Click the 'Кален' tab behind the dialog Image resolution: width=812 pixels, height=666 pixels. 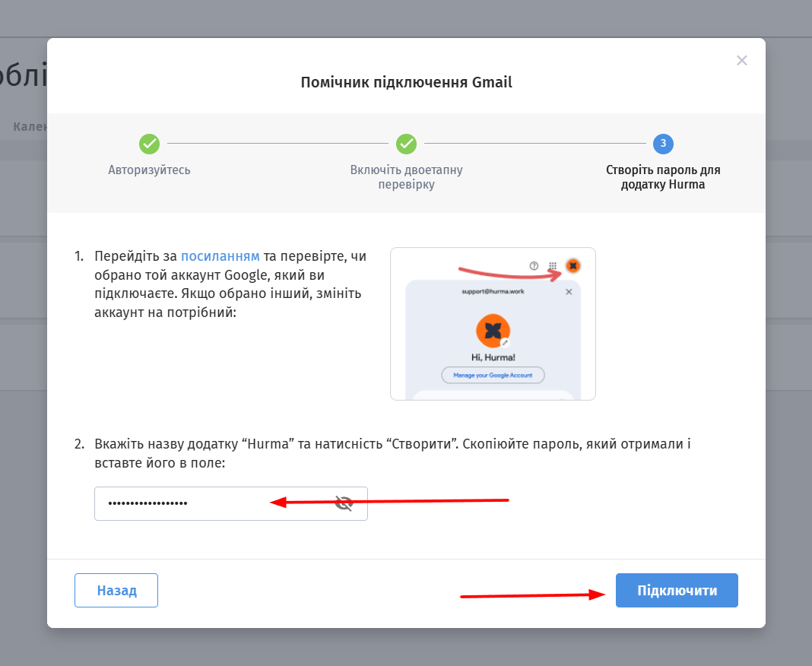[x=30, y=126]
